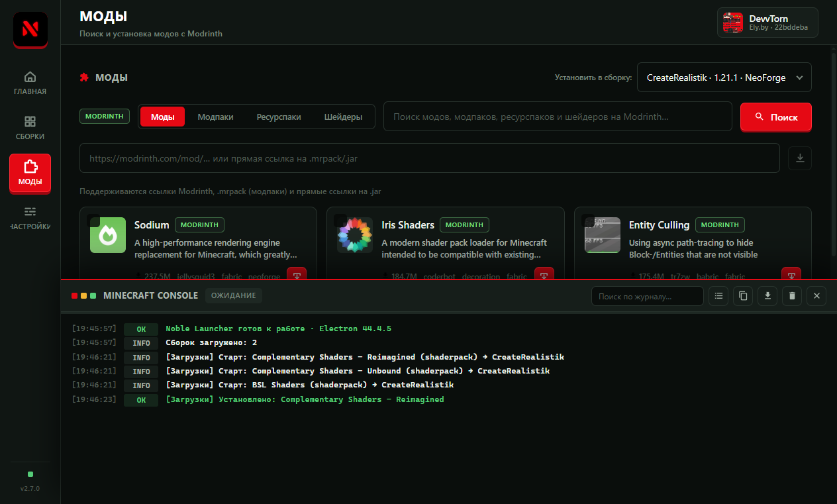Image resolution: width=837 pixels, height=504 pixels.
Task: Click the Sodium mod title
Action: 152,225
